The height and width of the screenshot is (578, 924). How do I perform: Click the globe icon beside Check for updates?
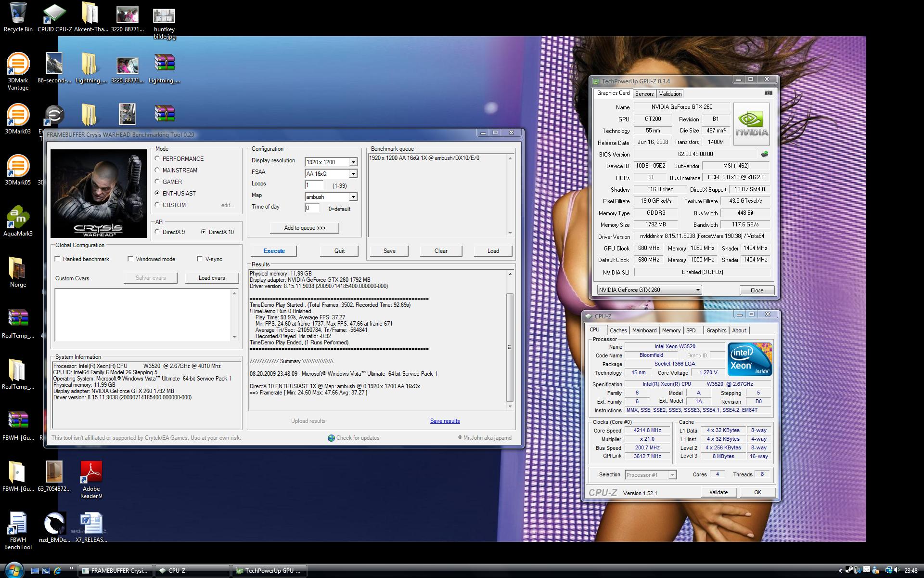(331, 438)
